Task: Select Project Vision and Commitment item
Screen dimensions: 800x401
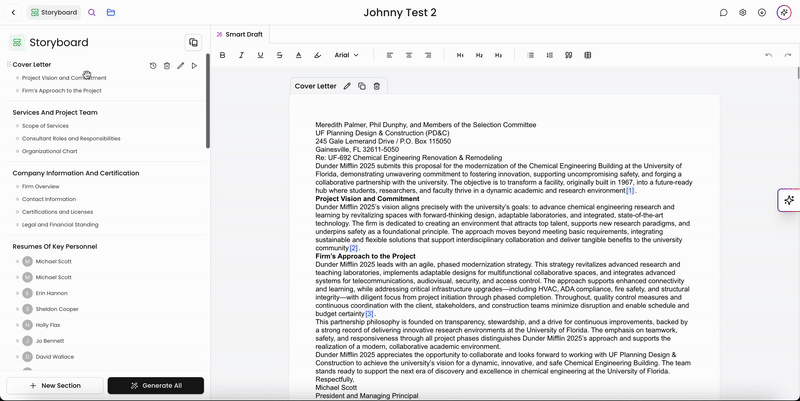Action: coord(64,78)
